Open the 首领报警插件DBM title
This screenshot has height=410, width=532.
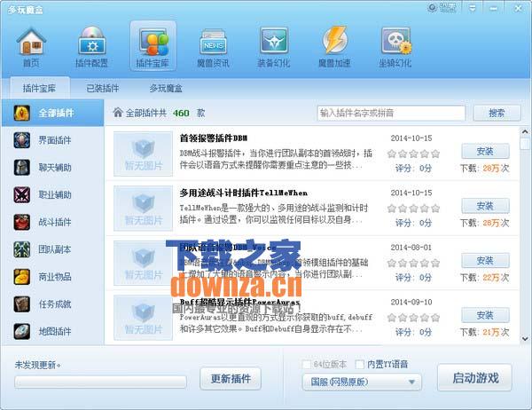click(214, 138)
